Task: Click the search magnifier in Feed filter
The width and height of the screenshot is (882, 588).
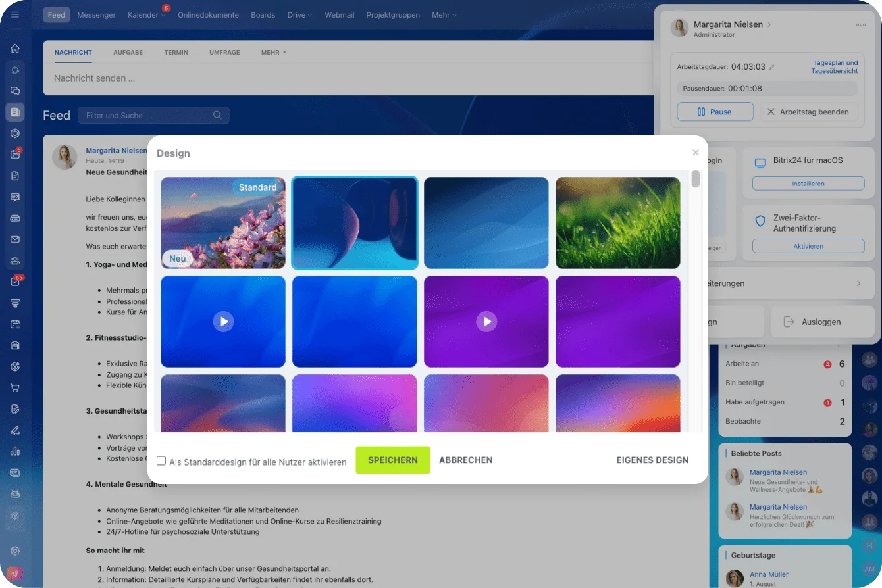Action: [x=217, y=115]
